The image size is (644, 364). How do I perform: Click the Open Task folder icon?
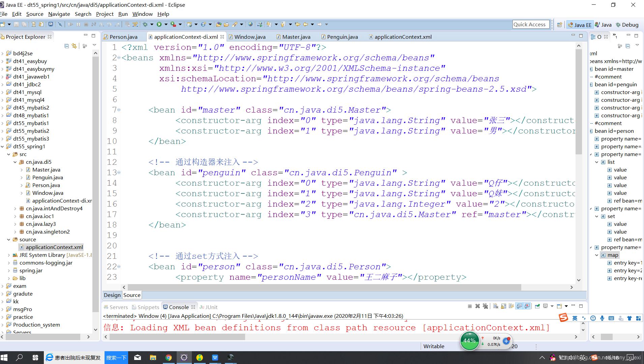click(226, 24)
